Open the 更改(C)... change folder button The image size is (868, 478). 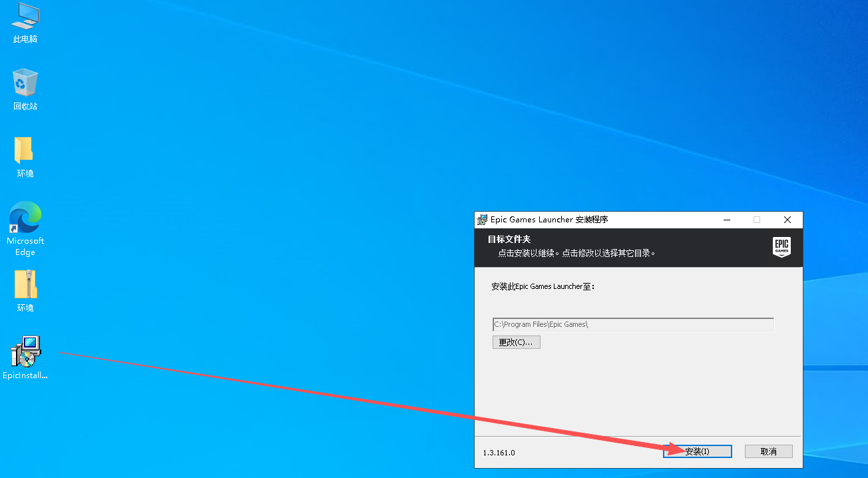(x=516, y=342)
